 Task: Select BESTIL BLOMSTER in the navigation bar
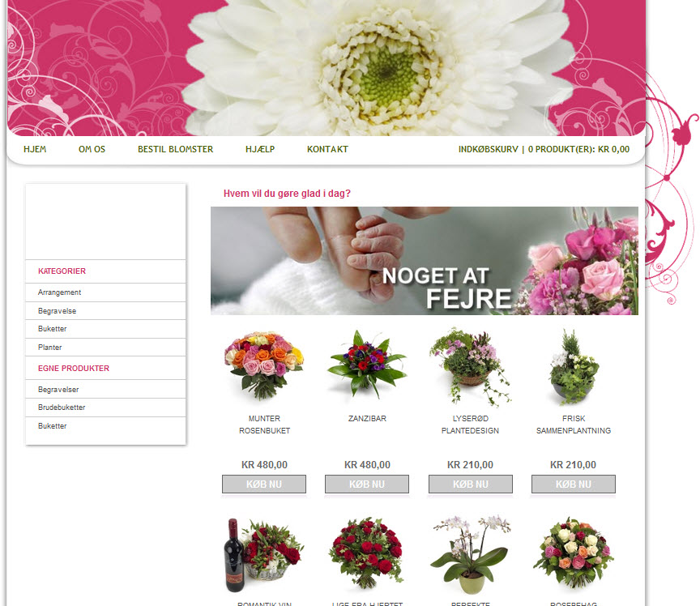pyautogui.click(x=176, y=149)
